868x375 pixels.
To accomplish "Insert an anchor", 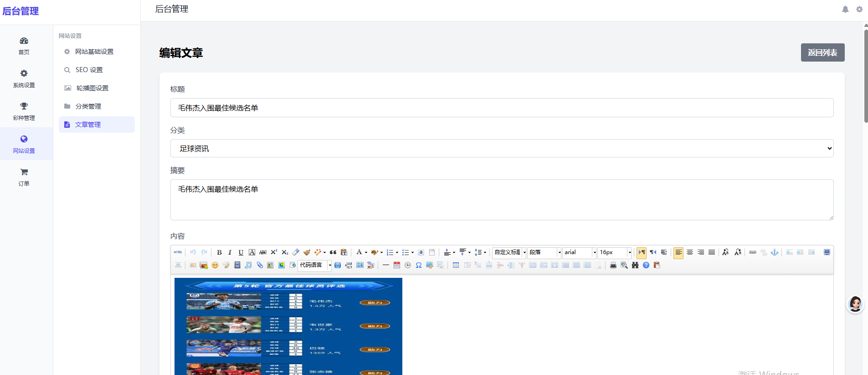I will tap(775, 252).
